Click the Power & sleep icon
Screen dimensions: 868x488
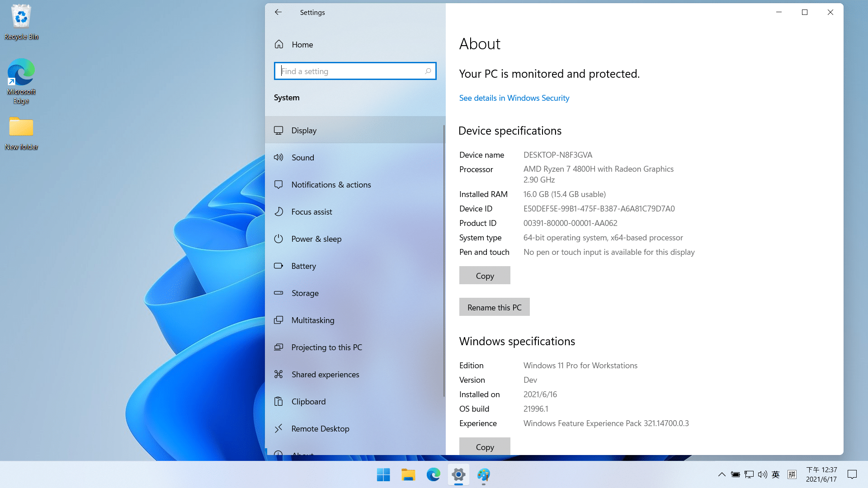(x=278, y=239)
